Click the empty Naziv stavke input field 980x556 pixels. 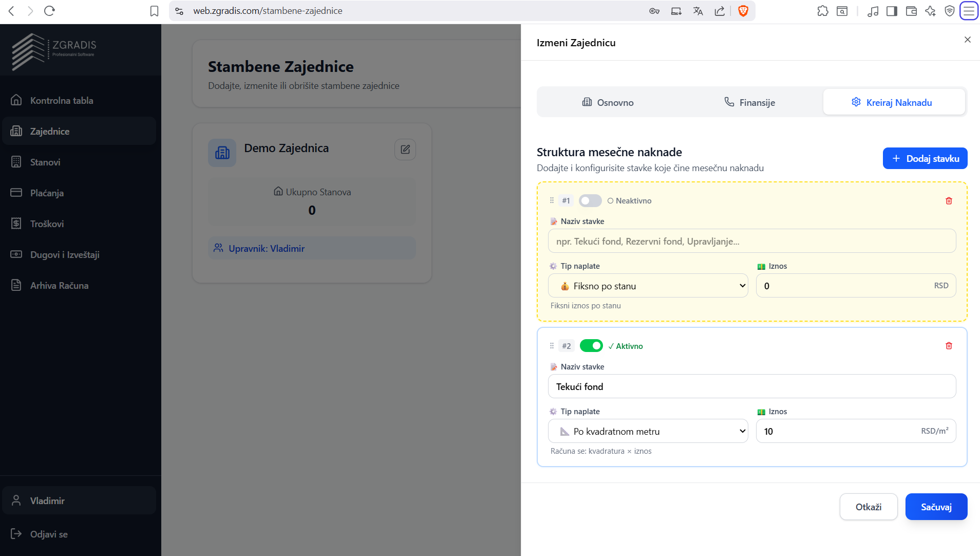point(751,241)
